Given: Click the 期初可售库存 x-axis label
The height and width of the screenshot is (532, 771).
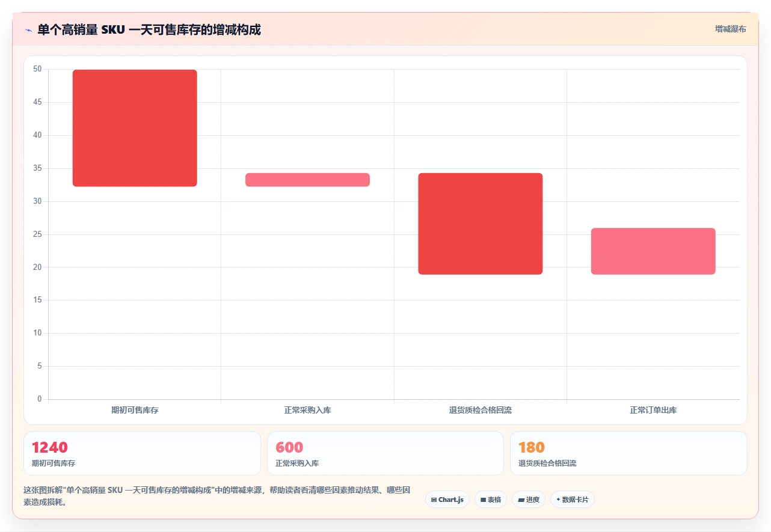Looking at the screenshot, I should pos(135,410).
